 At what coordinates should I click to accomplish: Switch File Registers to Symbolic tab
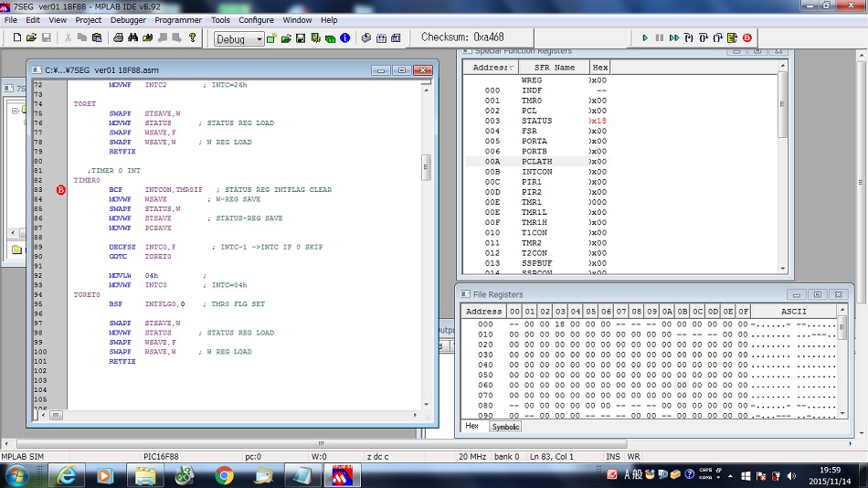(x=505, y=427)
